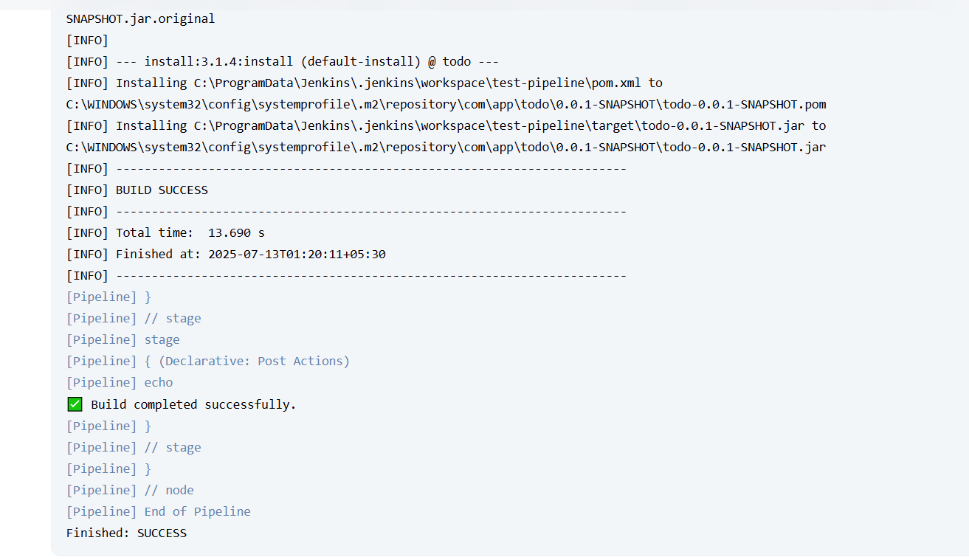Click the '[Pipeline] echo' line
969x560 pixels.
pyautogui.click(x=120, y=382)
